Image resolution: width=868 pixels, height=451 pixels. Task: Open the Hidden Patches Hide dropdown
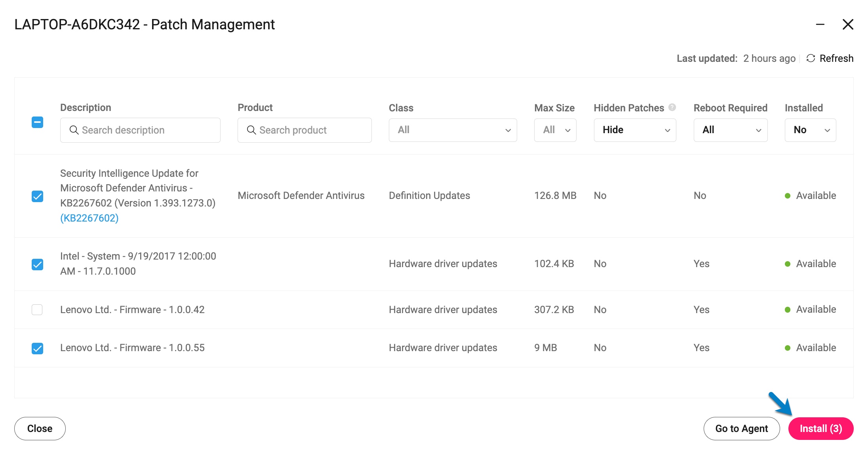tap(635, 130)
